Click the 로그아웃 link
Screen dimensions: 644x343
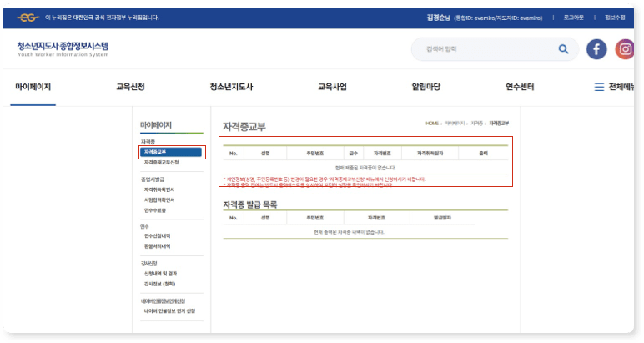click(573, 18)
